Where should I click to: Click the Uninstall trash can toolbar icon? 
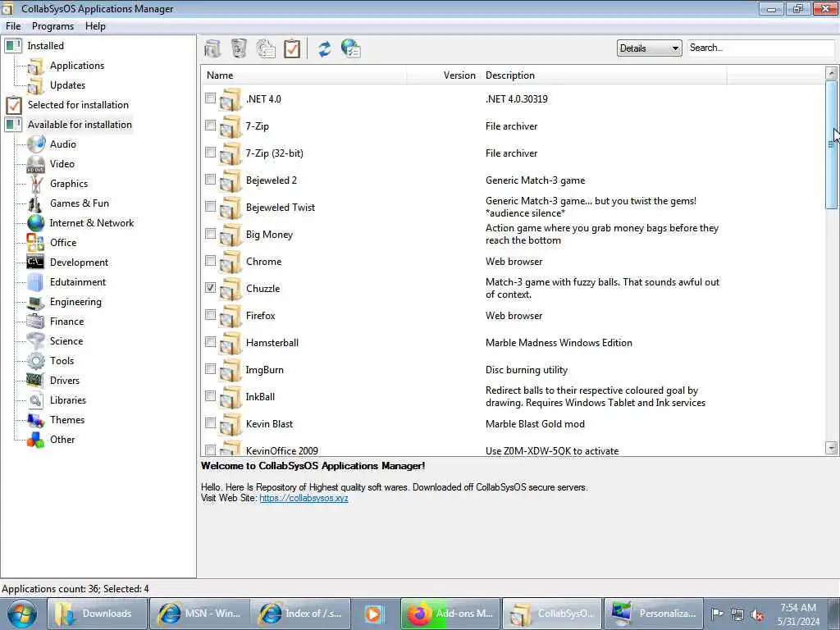click(239, 48)
